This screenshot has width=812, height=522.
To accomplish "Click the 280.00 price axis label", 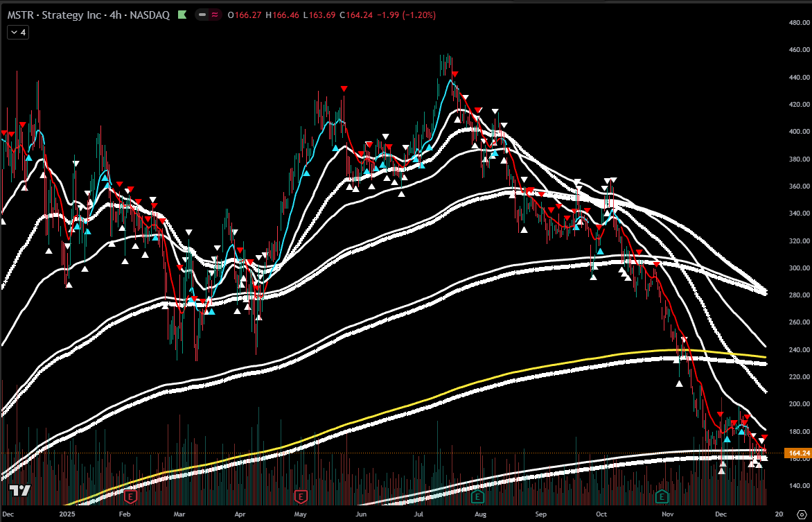I will click(x=799, y=295).
